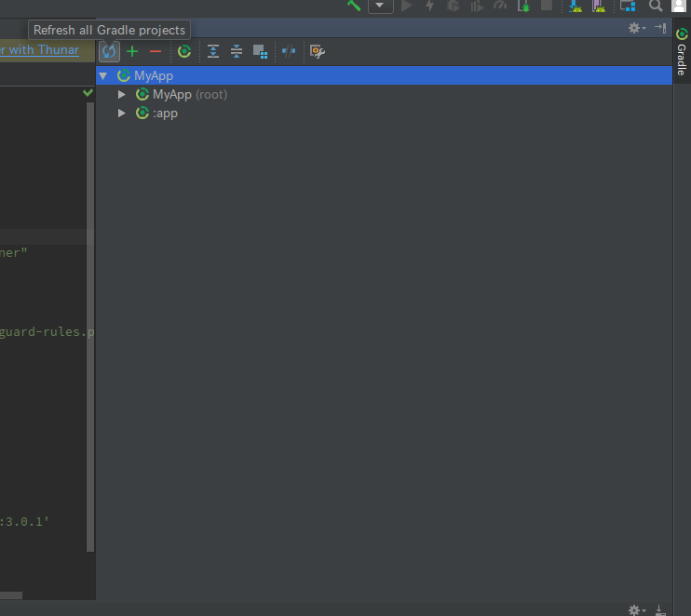Click the editor vertical scrollbar
The image size is (691, 616).
90,327
